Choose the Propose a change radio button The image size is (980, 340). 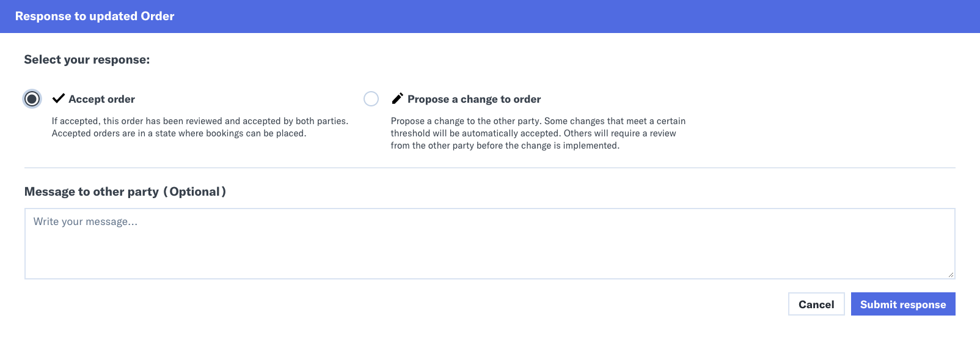pos(371,98)
